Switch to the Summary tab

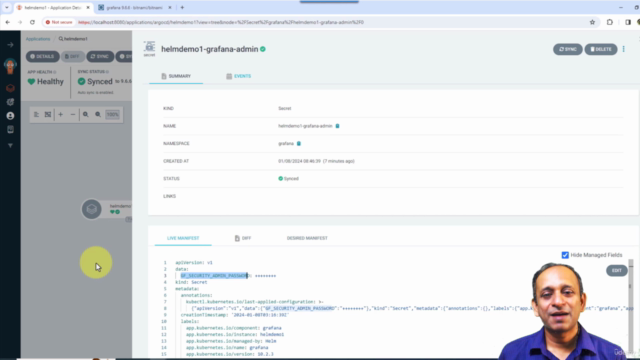point(176,76)
